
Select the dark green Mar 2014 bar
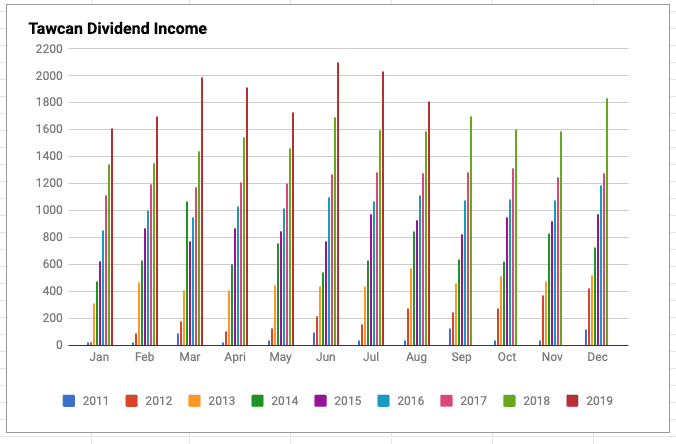[x=187, y=273]
